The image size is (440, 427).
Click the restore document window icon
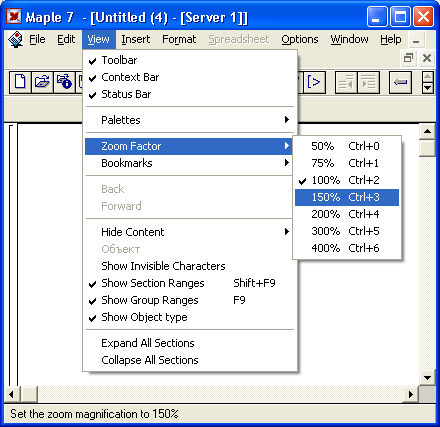pos(408,58)
